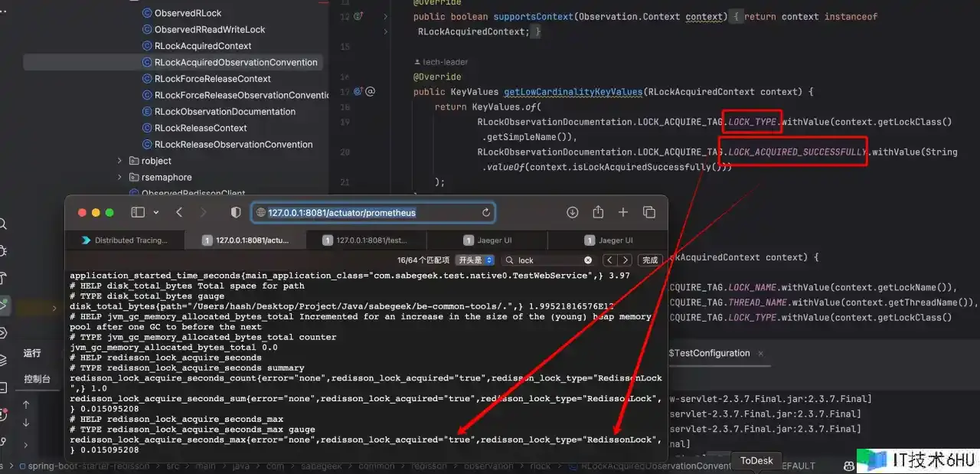Click the '完成' find done button
Viewport: 980px width, 474px height.
[650, 260]
